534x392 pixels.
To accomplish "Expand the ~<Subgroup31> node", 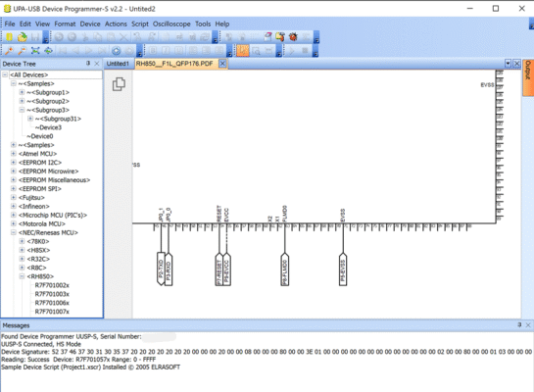I will 30,119.
